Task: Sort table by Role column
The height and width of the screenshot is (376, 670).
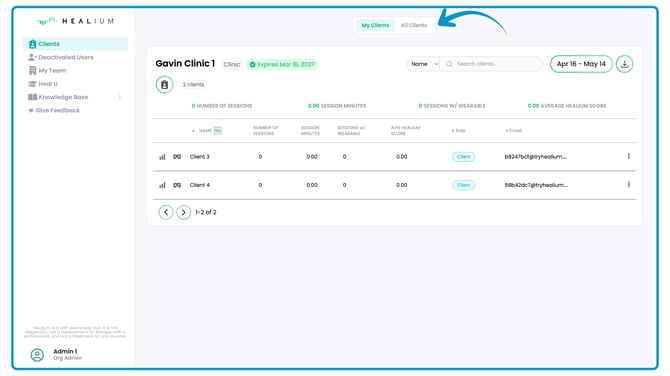Action: click(x=458, y=131)
